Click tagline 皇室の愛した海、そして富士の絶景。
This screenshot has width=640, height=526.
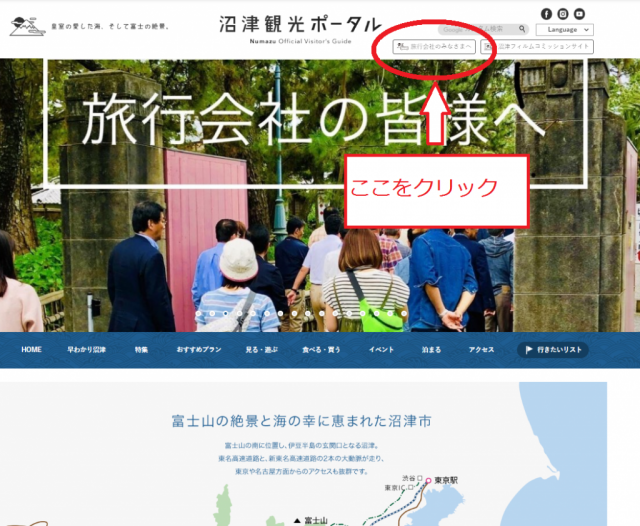coord(110,27)
